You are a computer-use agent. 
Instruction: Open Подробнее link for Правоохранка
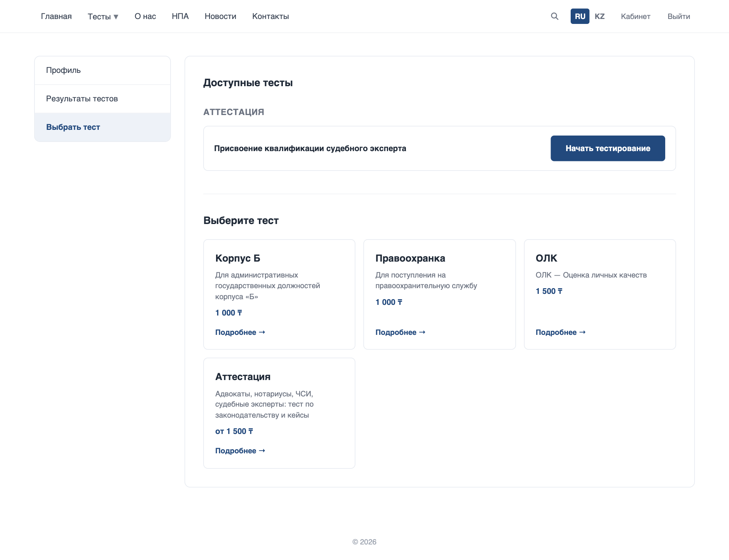click(x=400, y=332)
